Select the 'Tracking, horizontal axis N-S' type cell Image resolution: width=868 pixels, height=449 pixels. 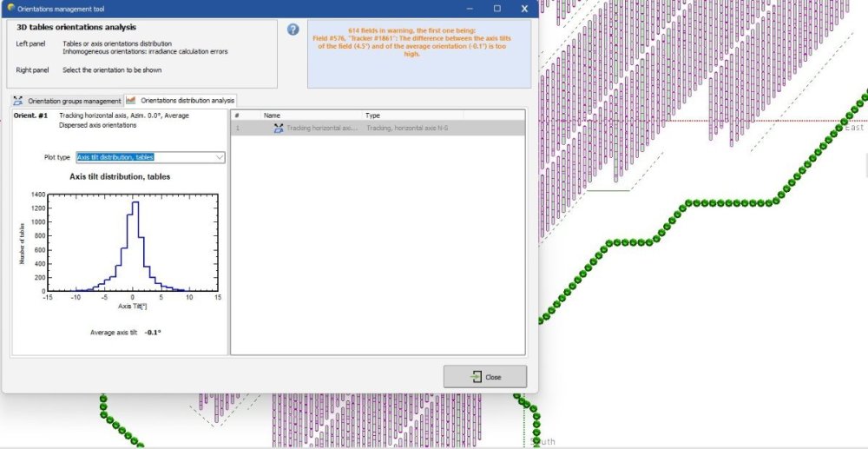tap(406, 129)
